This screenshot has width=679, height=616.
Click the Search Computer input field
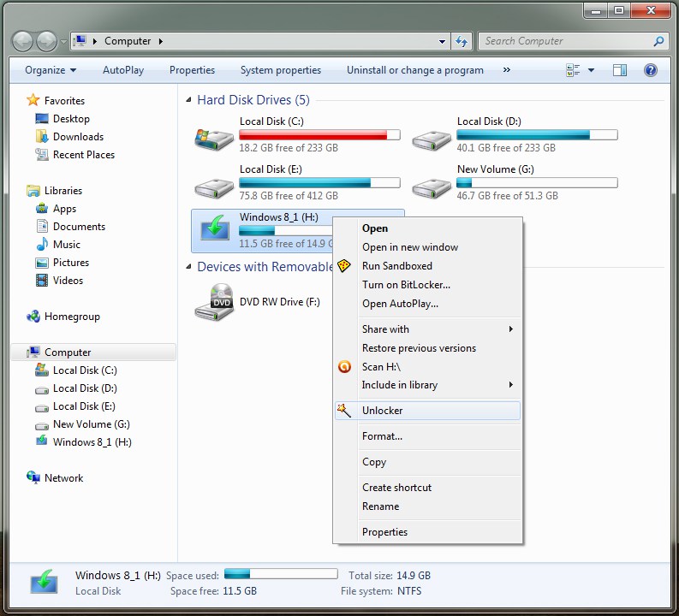[x=565, y=41]
